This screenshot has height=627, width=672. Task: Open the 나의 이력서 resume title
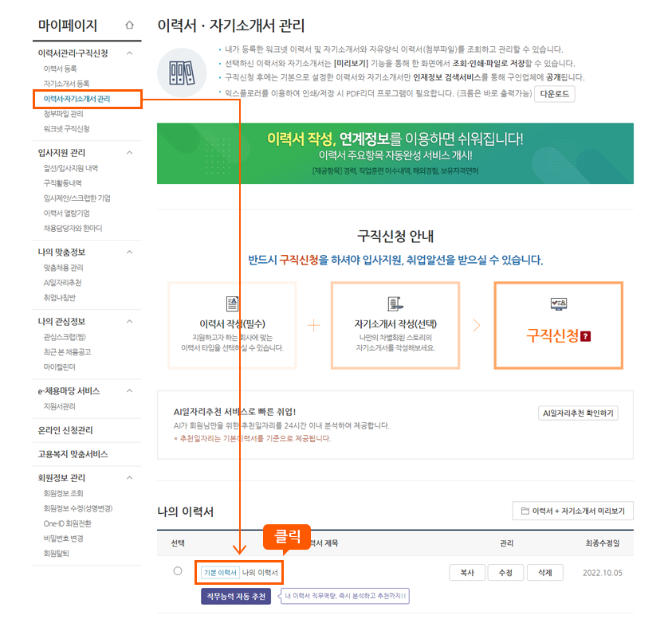[261, 572]
